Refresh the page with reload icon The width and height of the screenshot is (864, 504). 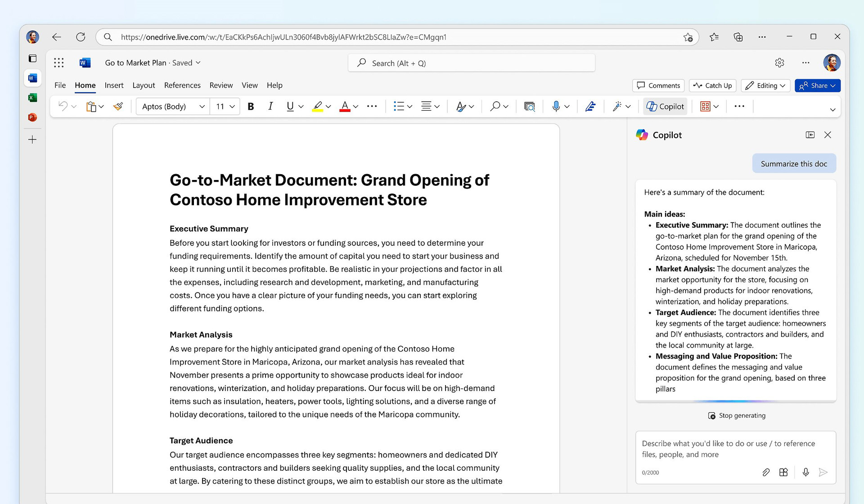(x=81, y=37)
